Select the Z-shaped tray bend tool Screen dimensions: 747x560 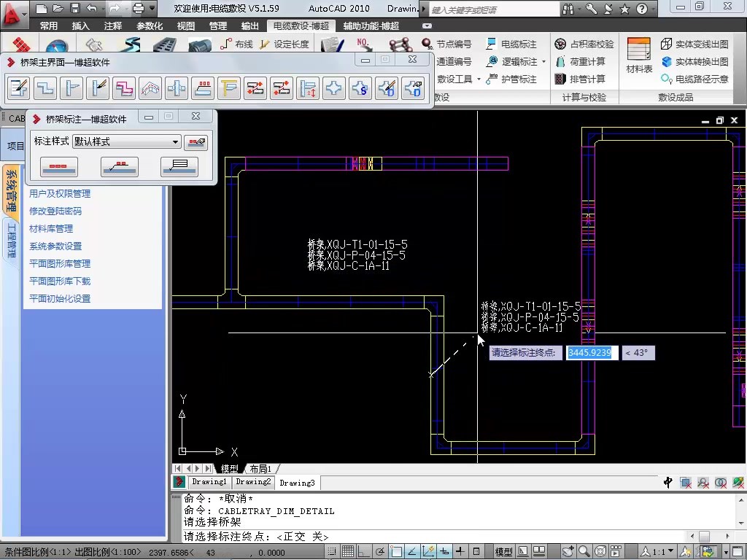[x=45, y=88]
